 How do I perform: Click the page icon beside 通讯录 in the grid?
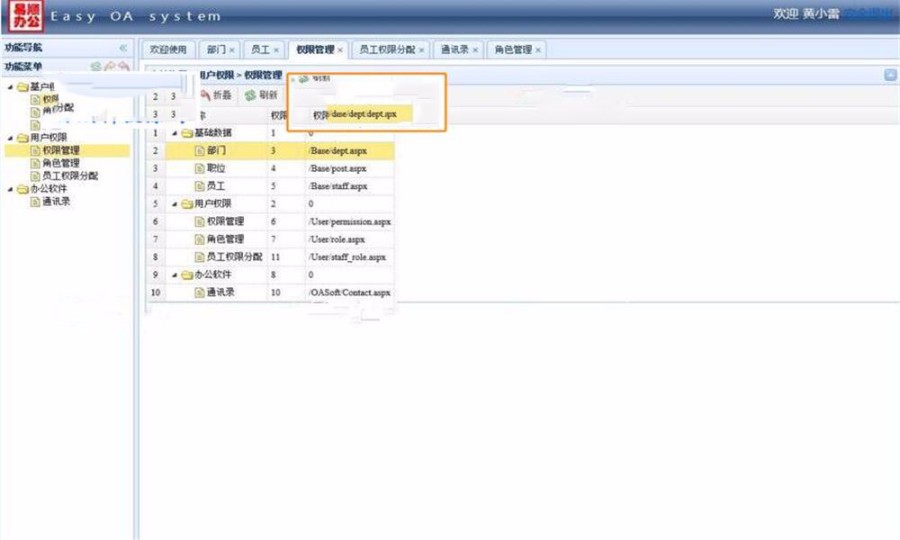click(x=200, y=293)
